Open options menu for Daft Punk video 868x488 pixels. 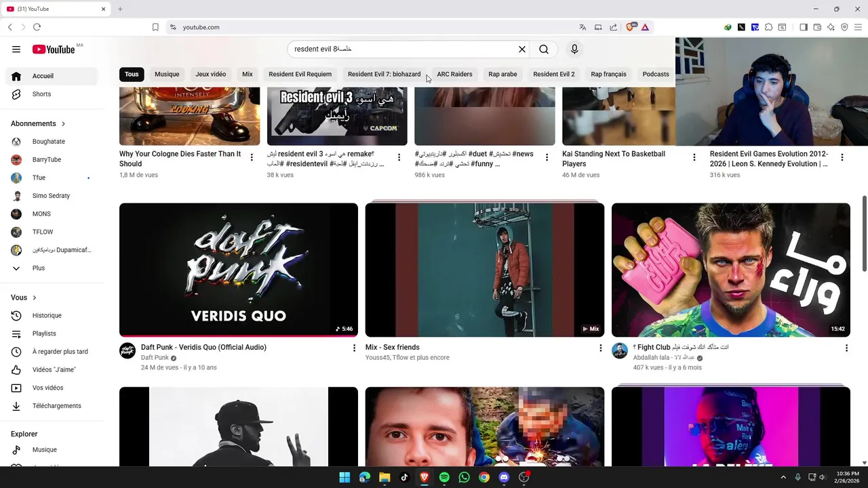click(354, 348)
